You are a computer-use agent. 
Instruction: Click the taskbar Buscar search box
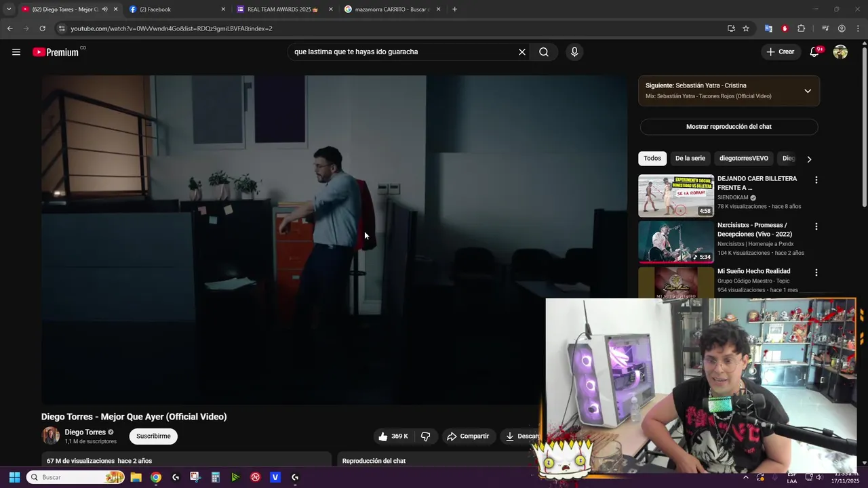[x=76, y=477]
